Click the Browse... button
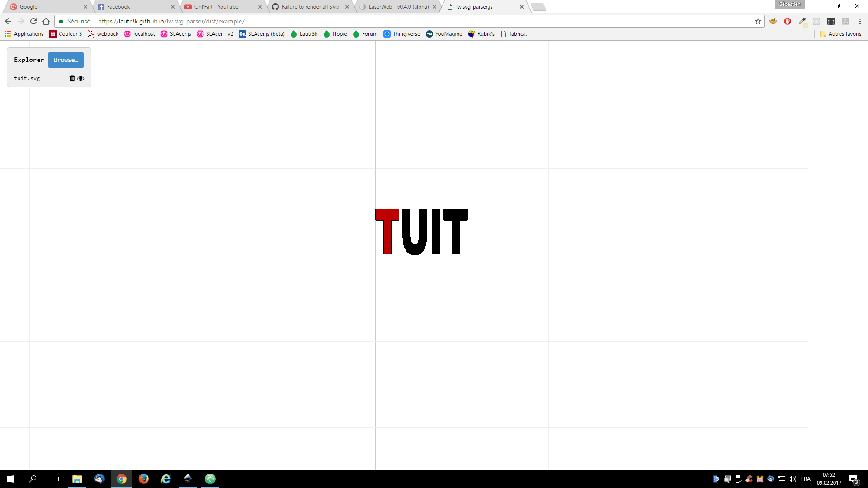Screen dimensions: 868x488 (66, 60)
